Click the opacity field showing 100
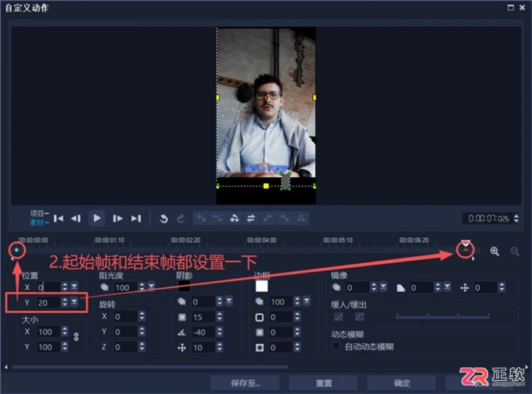This screenshot has height=394, width=532. (x=125, y=287)
